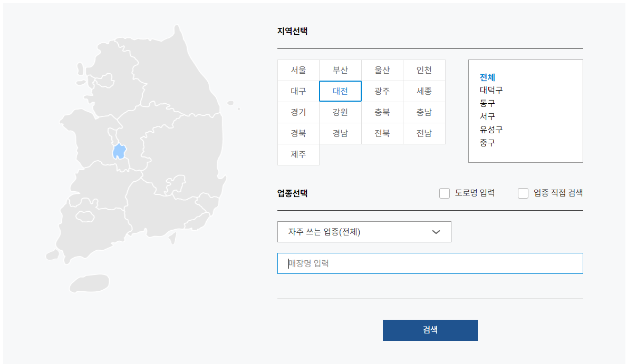Viewport: 627px width, 364px height.
Task: Select 경기 region button
Action: click(x=298, y=112)
